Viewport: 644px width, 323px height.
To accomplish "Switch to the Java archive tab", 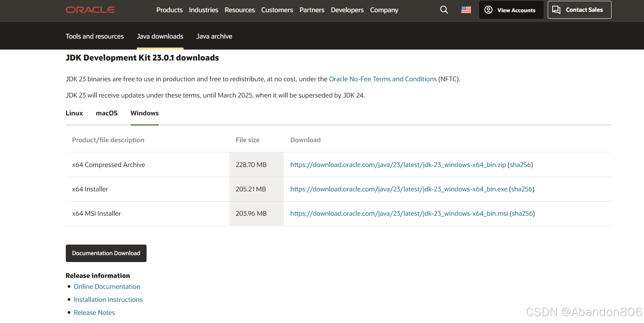I will pyautogui.click(x=214, y=36).
